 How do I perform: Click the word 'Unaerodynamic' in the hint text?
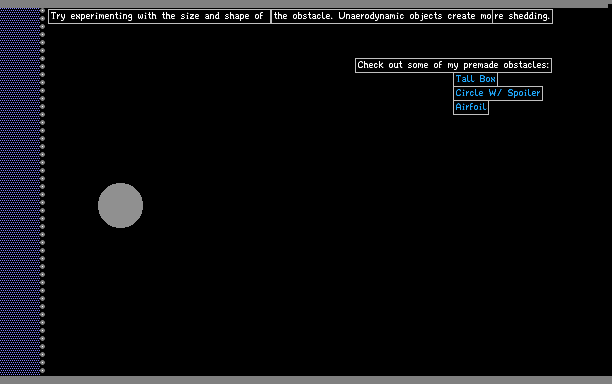click(371, 16)
